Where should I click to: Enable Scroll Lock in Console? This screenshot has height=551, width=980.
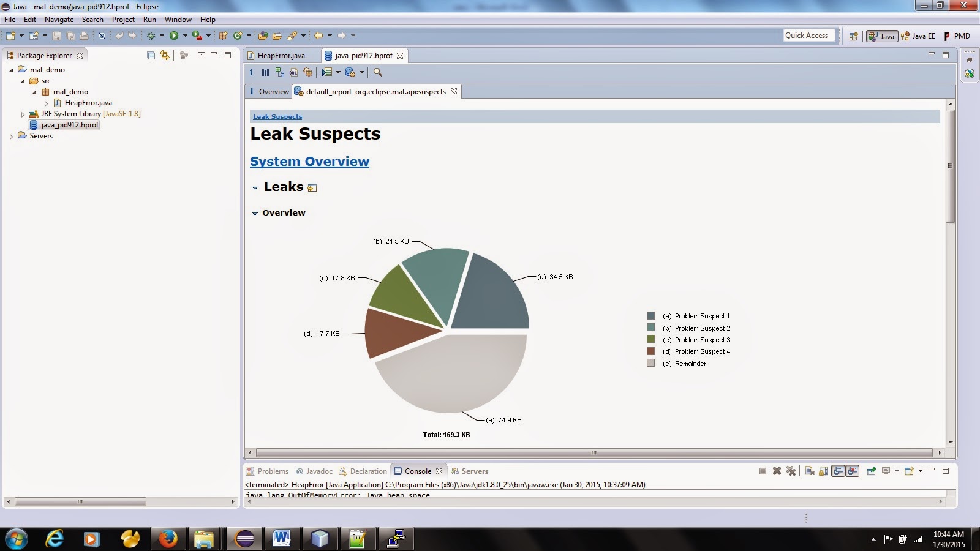pos(823,471)
